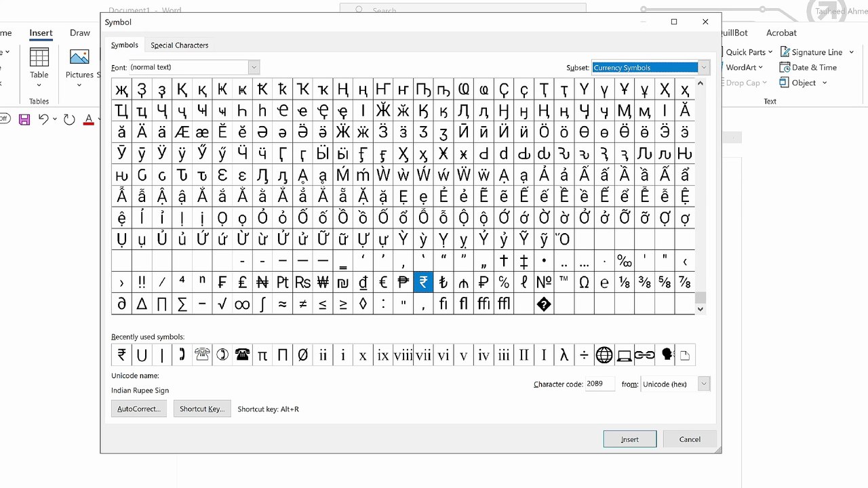Close the Symbol dialog
The height and width of the screenshot is (488, 868).
(705, 22)
